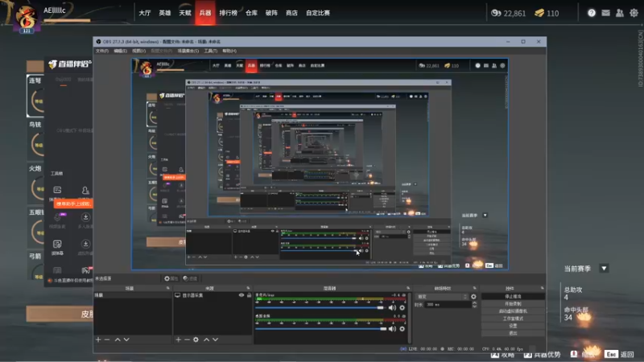Viewport: 644px width, 362px height.
Task: Open the game settings gear icon
Action: point(634,13)
